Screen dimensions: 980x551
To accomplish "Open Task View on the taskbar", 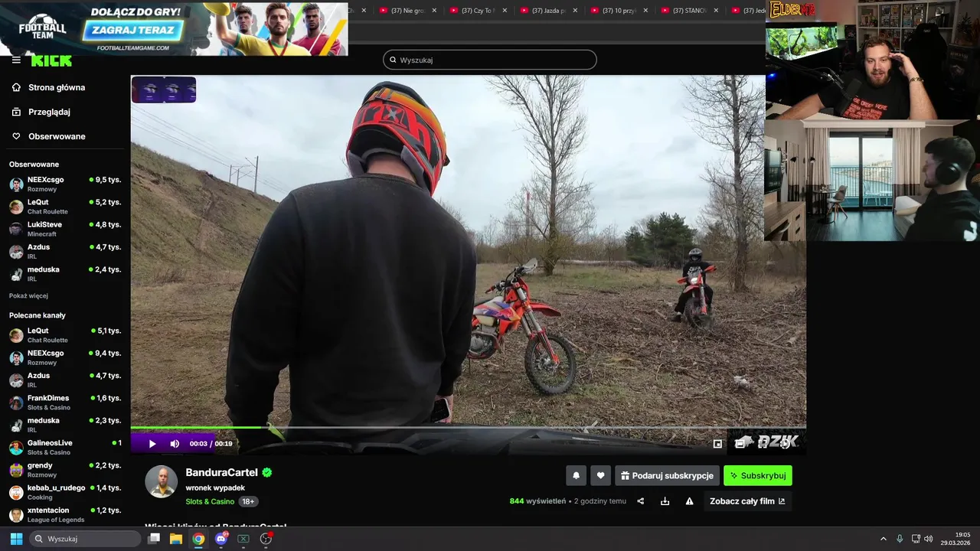I will coord(154,539).
